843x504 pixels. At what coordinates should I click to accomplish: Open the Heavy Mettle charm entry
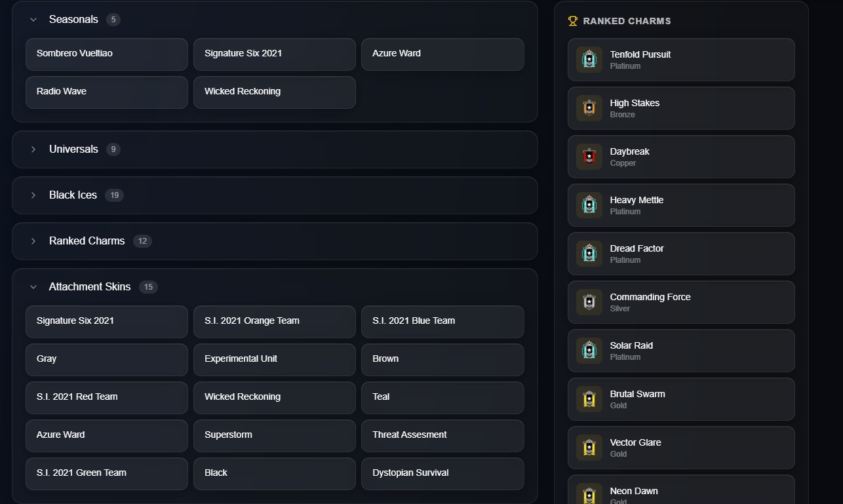681,205
